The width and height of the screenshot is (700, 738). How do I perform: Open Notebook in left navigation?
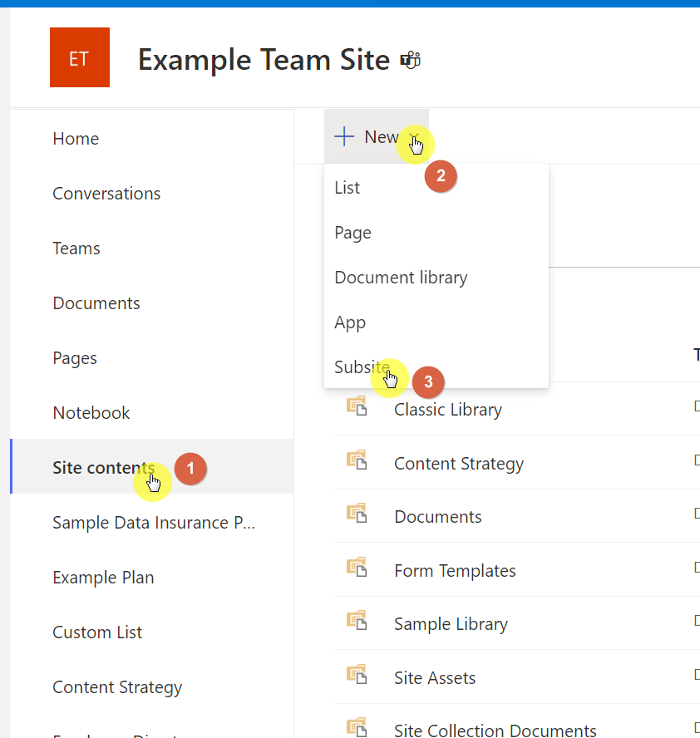coord(91,413)
